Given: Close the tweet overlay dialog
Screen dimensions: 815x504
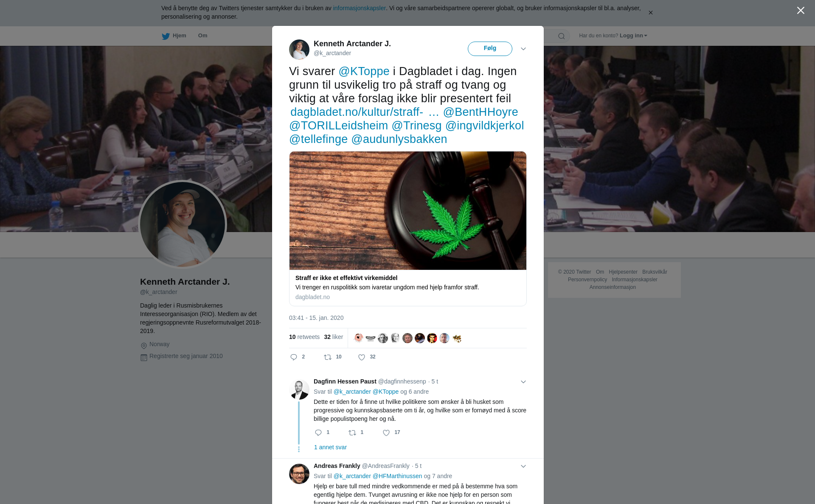Looking at the screenshot, I should pyautogui.click(x=801, y=10).
